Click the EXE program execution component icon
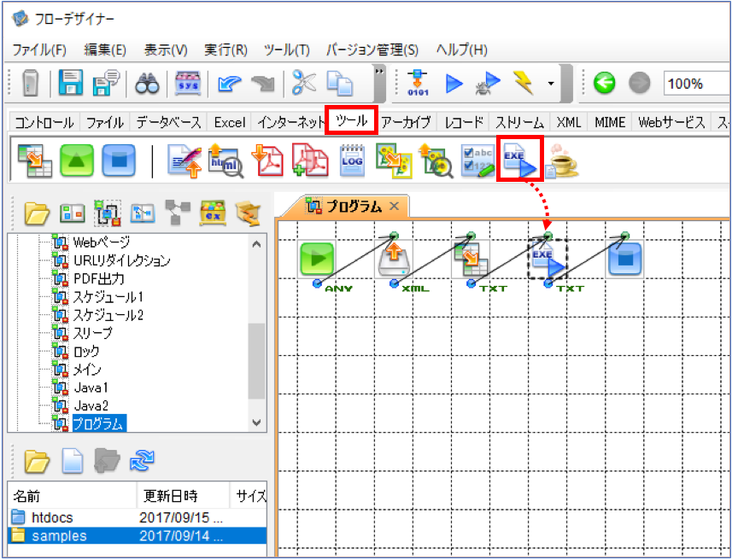The width and height of the screenshot is (732, 560). click(519, 160)
